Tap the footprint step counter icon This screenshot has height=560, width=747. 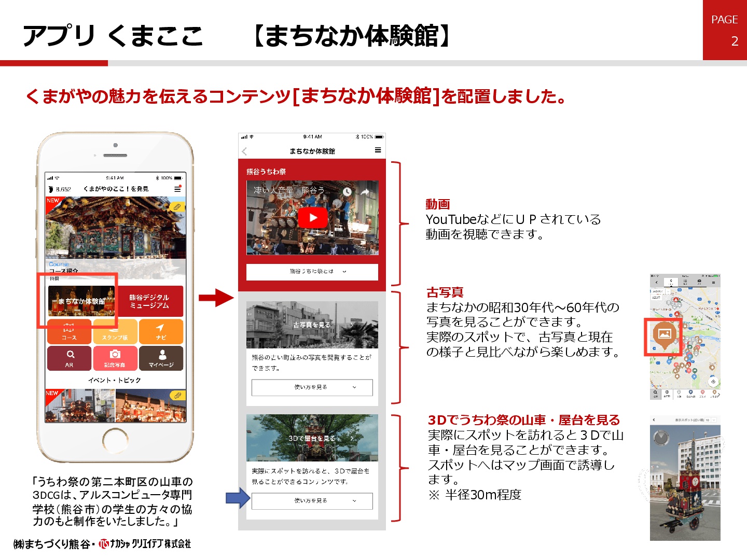click(x=51, y=189)
